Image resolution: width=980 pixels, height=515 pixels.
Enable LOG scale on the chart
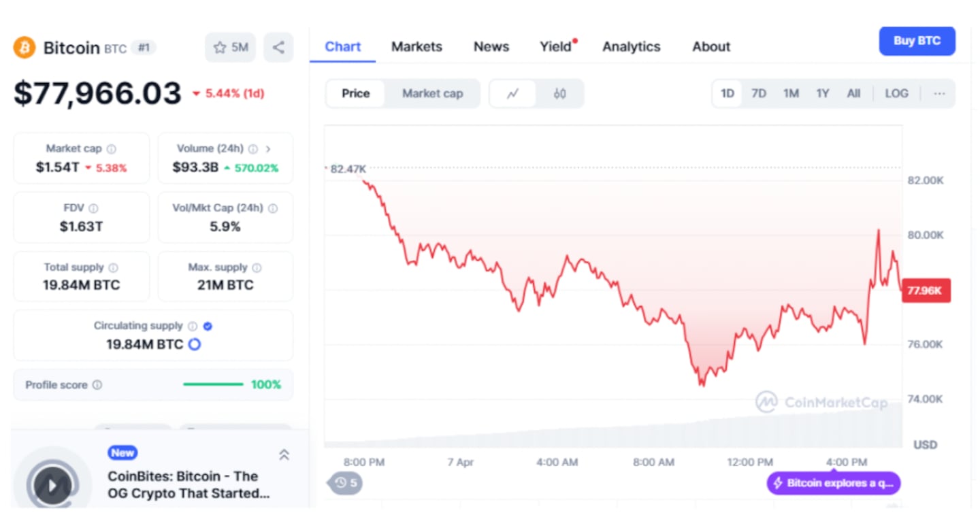(x=896, y=94)
